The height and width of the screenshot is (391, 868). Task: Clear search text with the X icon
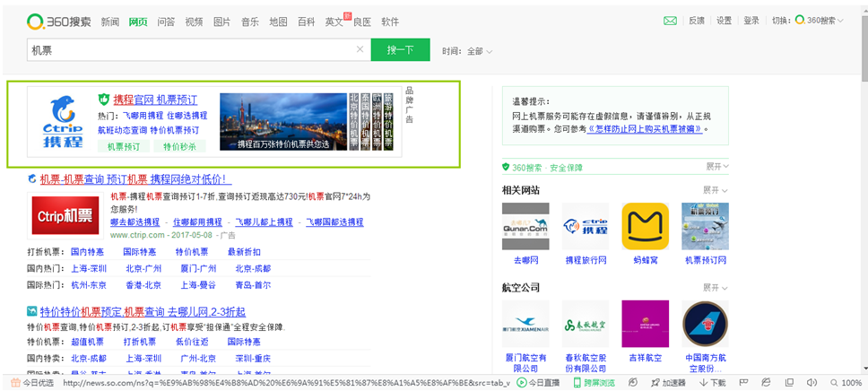[x=360, y=51]
